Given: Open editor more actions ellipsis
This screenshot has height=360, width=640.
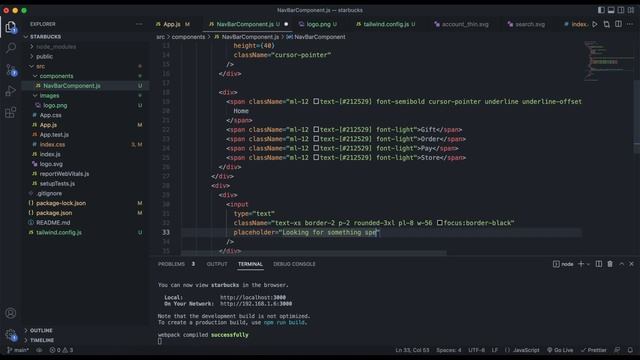Looking at the screenshot, I should 630,24.
